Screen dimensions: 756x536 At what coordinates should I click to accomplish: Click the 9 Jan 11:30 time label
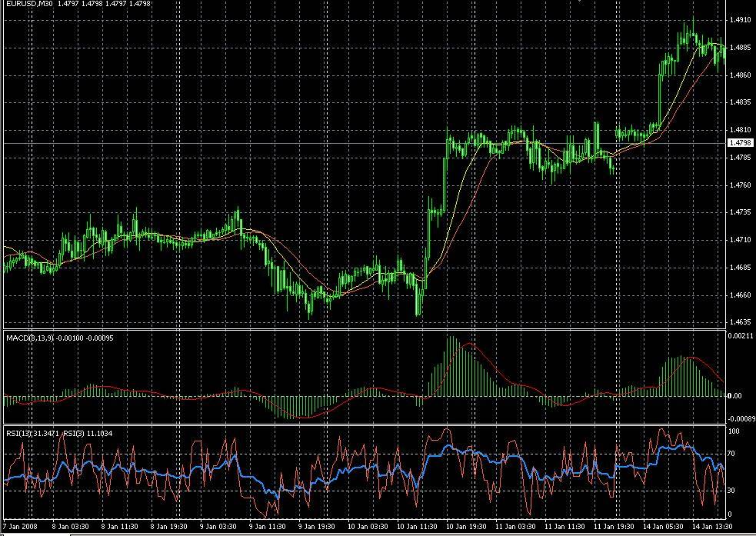[266, 528]
